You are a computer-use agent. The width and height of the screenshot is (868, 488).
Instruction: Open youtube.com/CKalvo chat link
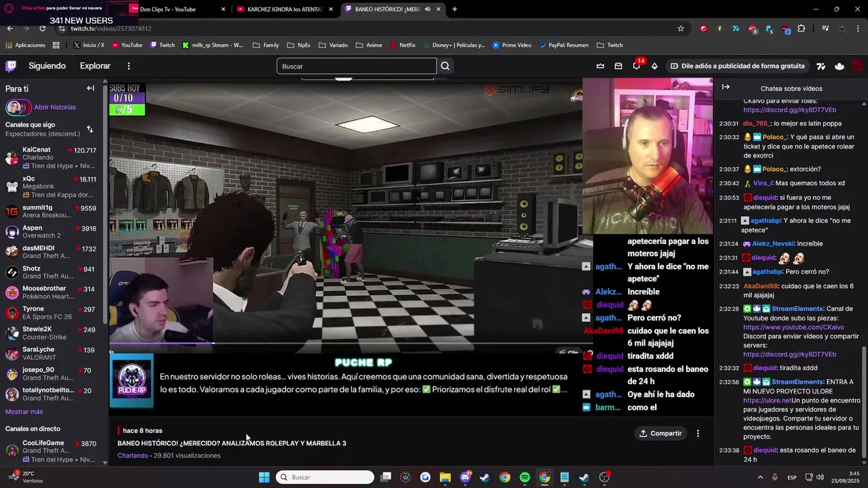pos(793,327)
